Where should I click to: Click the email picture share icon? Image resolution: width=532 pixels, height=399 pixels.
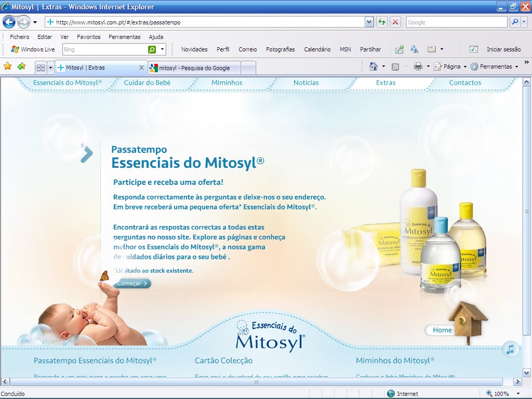tap(400, 49)
